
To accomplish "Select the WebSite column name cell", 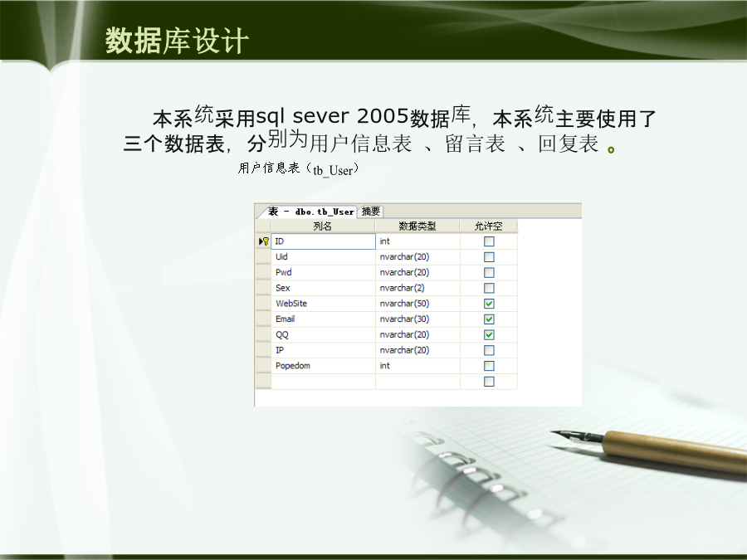I will pos(323,304).
